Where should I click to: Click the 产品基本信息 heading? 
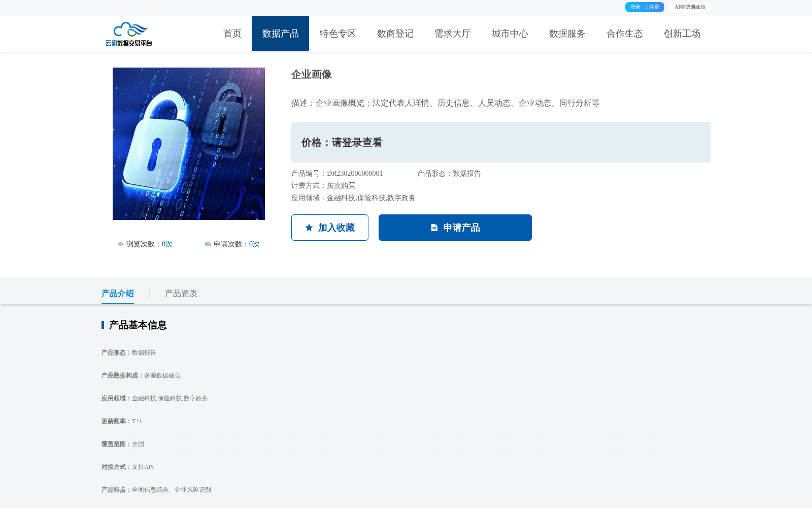(138, 325)
